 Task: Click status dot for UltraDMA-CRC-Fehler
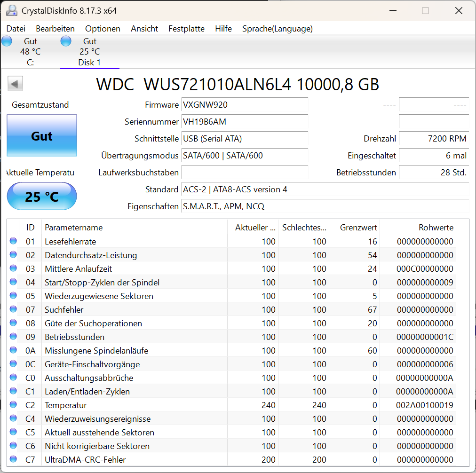13,459
